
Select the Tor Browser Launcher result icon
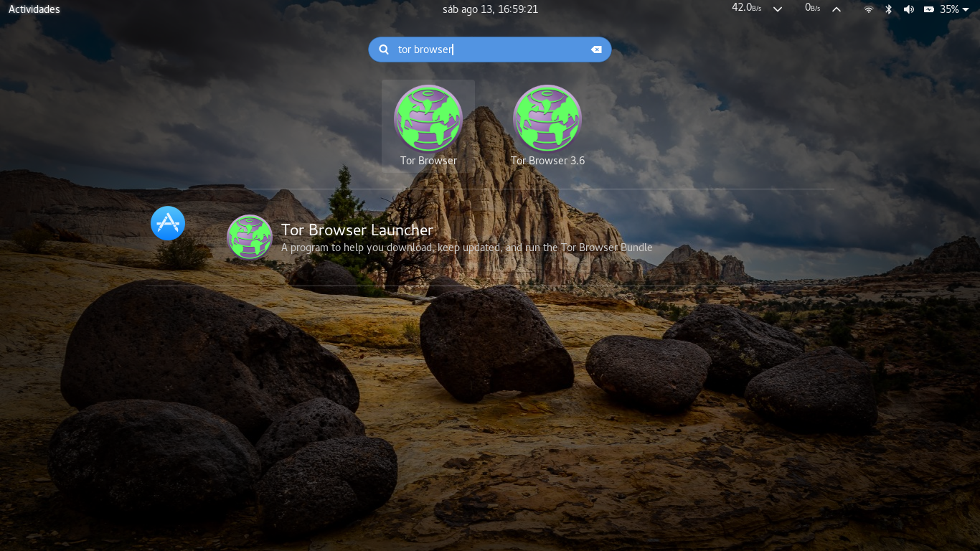(250, 237)
